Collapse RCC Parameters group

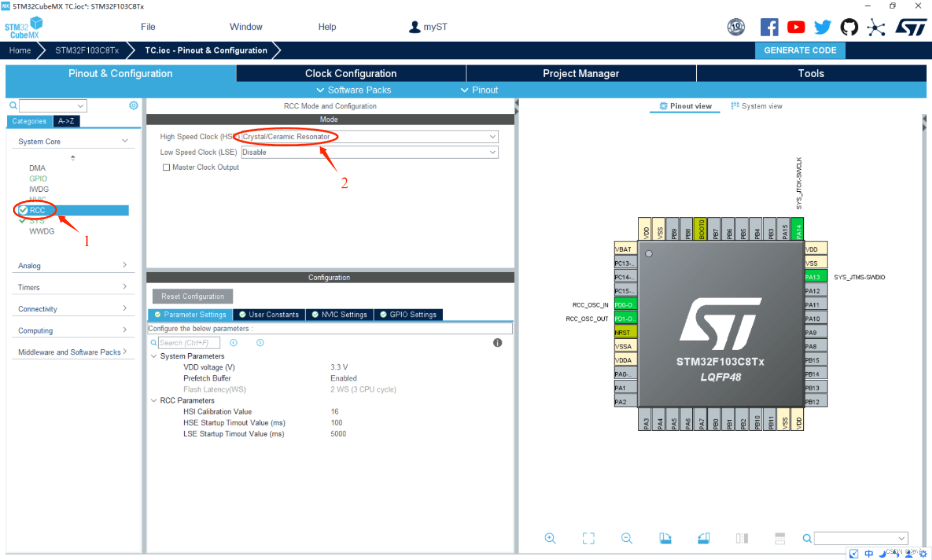(x=154, y=400)
